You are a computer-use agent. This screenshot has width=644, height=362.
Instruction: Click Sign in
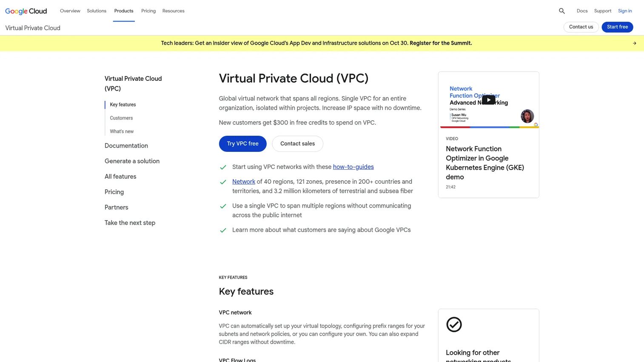coord(625,11)
